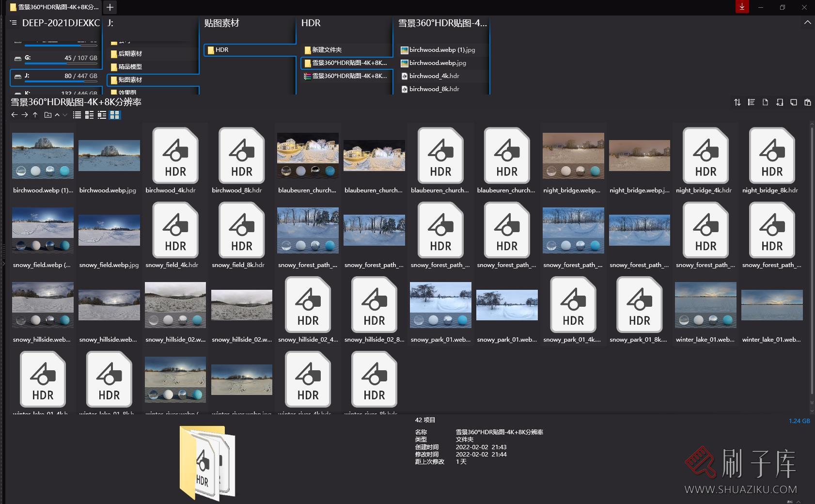This screenshot has height=504, width=815.
Task: Open the folder history dropdown icon
Action: (47, 115)
